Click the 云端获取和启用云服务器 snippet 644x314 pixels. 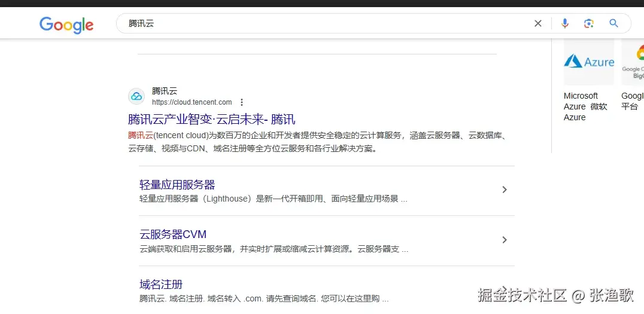pos(274,249)
